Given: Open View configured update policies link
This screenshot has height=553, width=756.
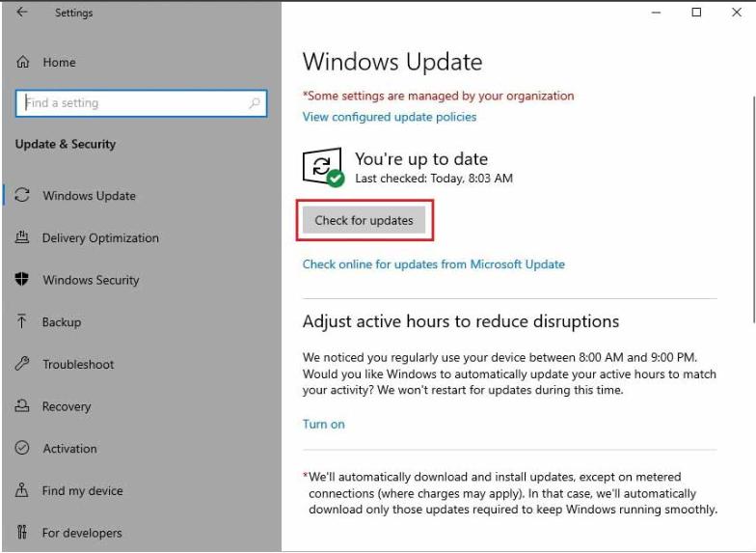Looking at the screenshot, I should (390, 117).
